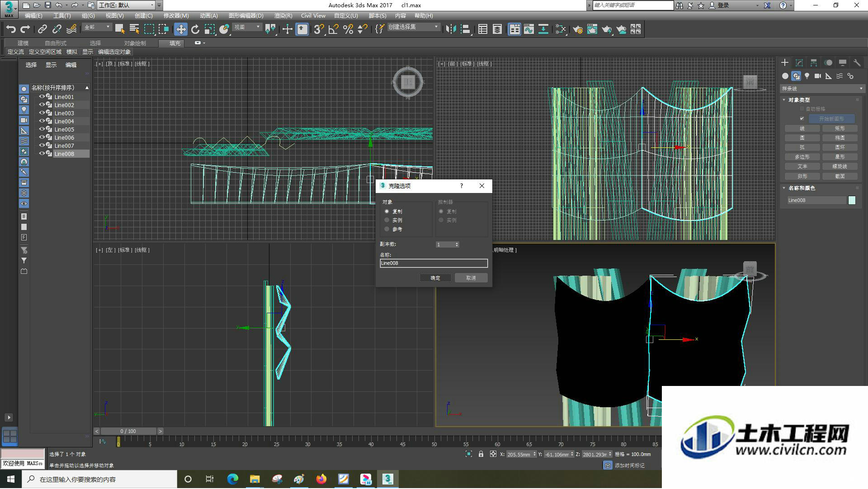This screenshot has height=489, width=868.
Task: Open Render Setup teapot icon
Action: [x=578, y=29]
